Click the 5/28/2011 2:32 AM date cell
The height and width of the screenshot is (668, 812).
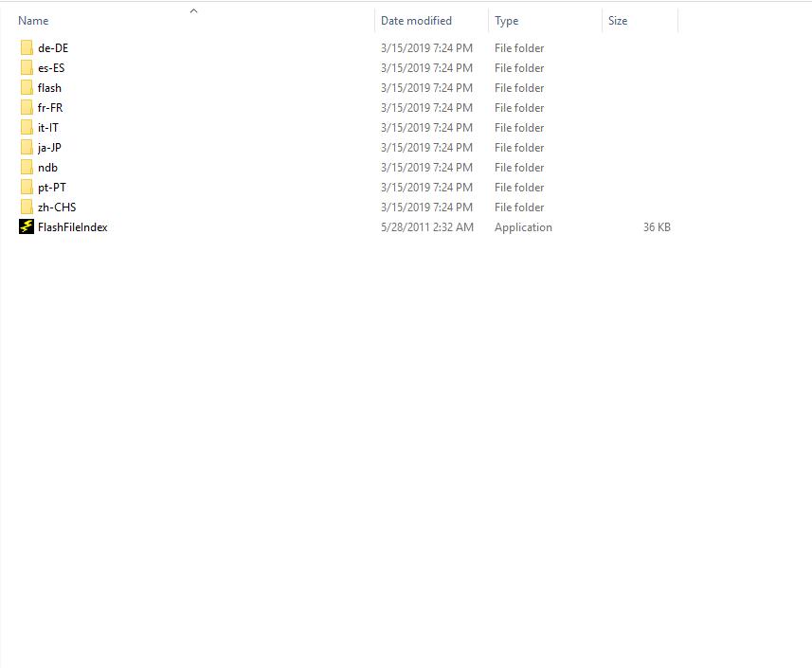click(427, 227)
